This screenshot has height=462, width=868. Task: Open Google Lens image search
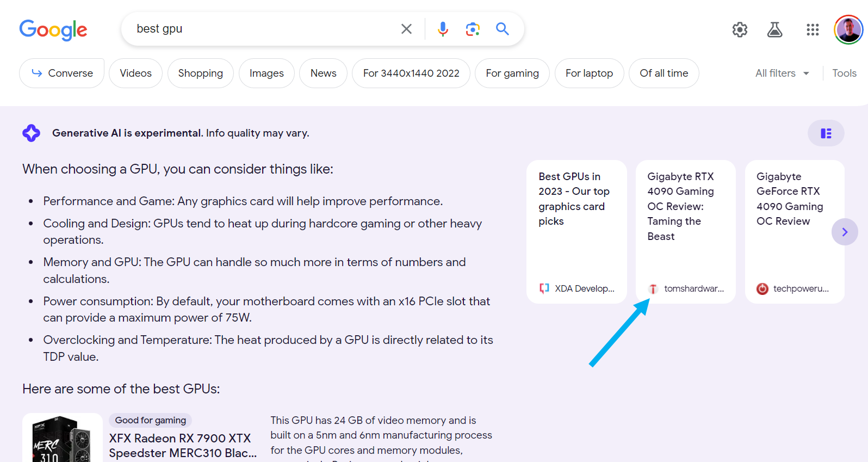pyautogui.click(x=473, y=29)
